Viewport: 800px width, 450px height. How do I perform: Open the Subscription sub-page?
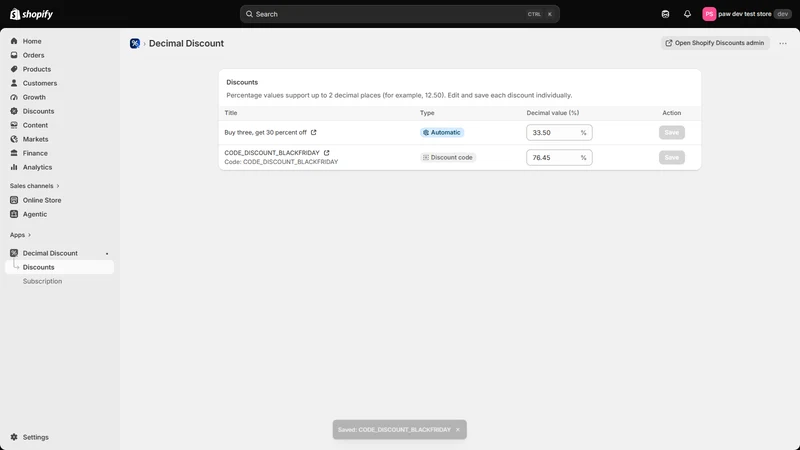tap(59, 281)
